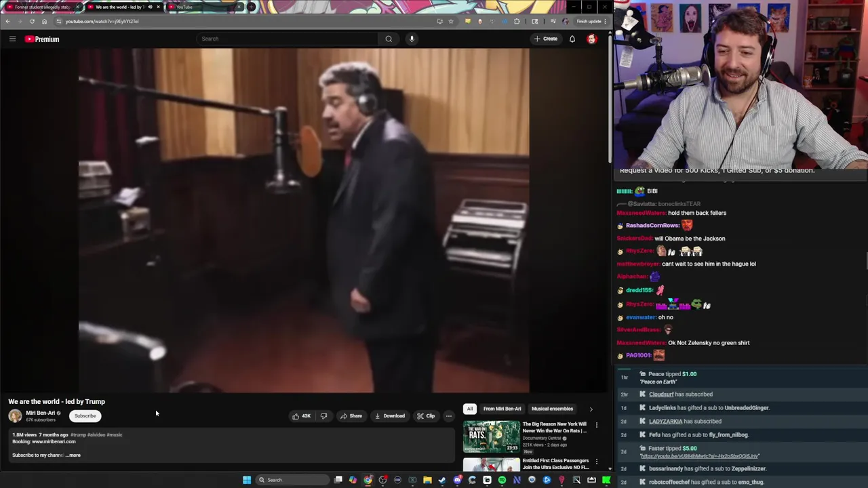Viewport: 868px width, 488px height.
Task: Open Entitled First Class Passengers title
Action: coord(556,464)
